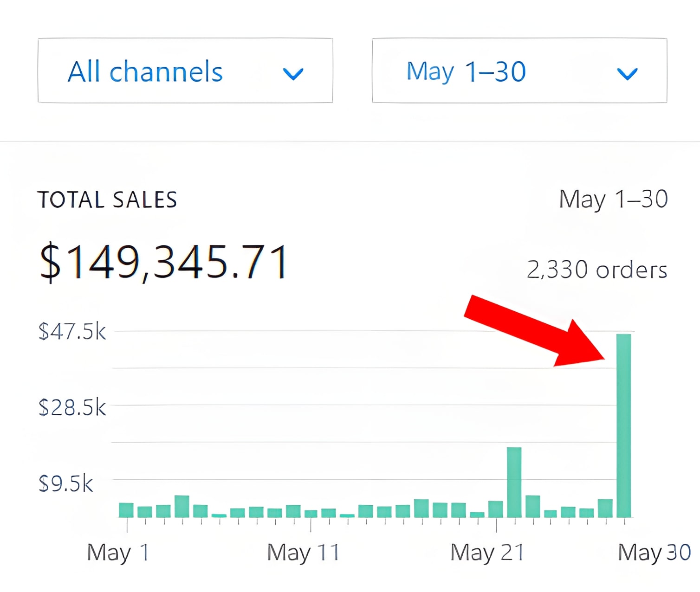Select the tallest bar in the sales chart

tap(623, 425)
